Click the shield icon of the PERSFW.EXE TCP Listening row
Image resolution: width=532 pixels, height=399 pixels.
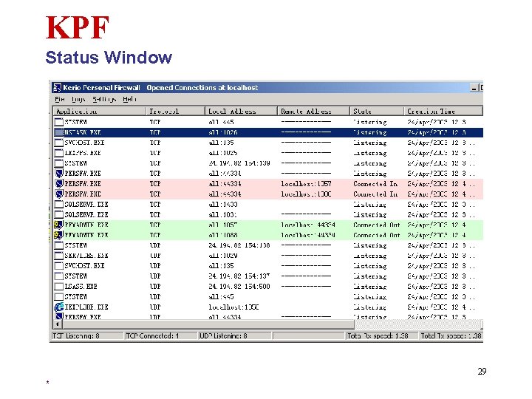click(x=59, y=174)
